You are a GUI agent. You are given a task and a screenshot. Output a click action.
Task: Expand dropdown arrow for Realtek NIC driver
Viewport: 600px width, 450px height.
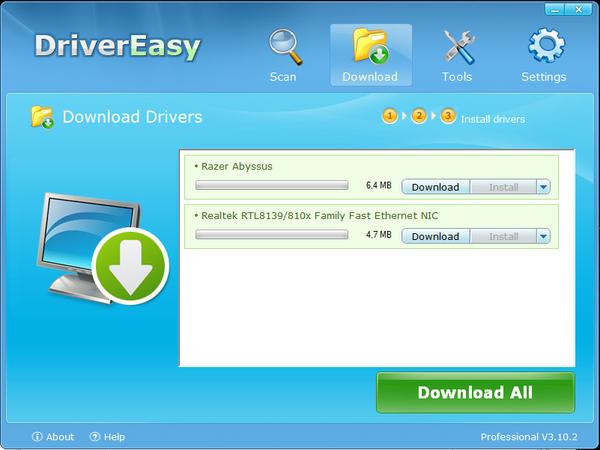(x=543, y=236)
